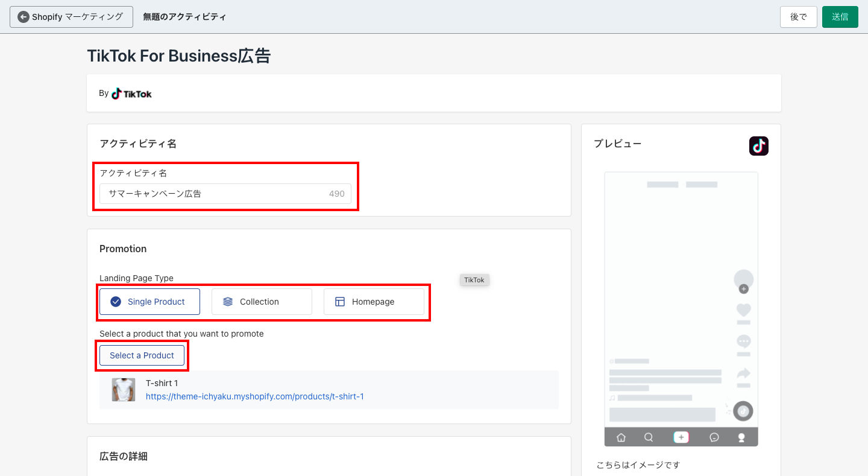Click the character count 490
The image size is (868, 476).
tap(337, 194)
